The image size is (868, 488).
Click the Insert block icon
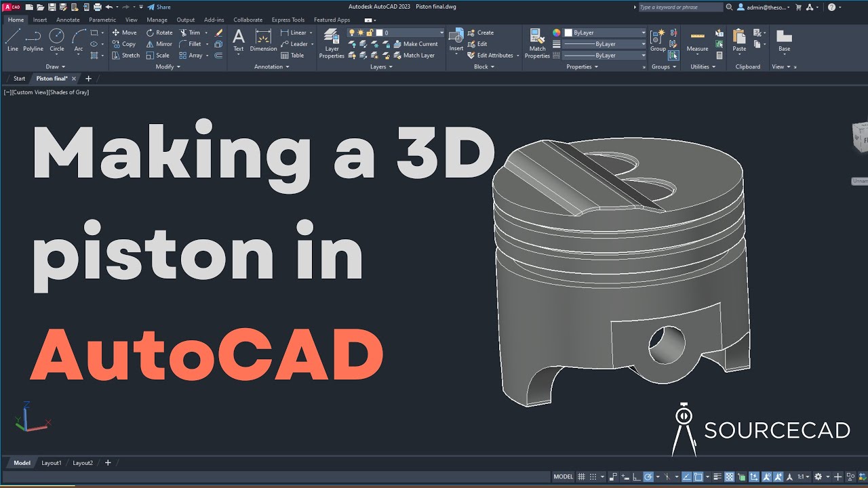click(456, 40)
